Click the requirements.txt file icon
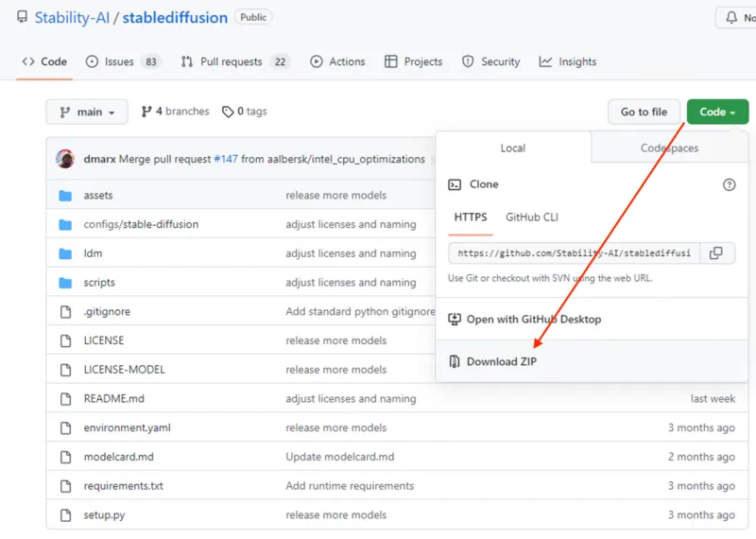 tap(65, 486)
